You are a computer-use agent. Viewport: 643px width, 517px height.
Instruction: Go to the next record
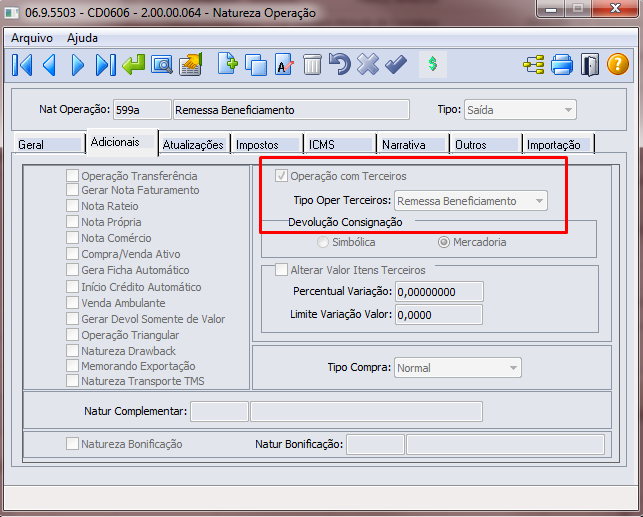pos(78,65)
